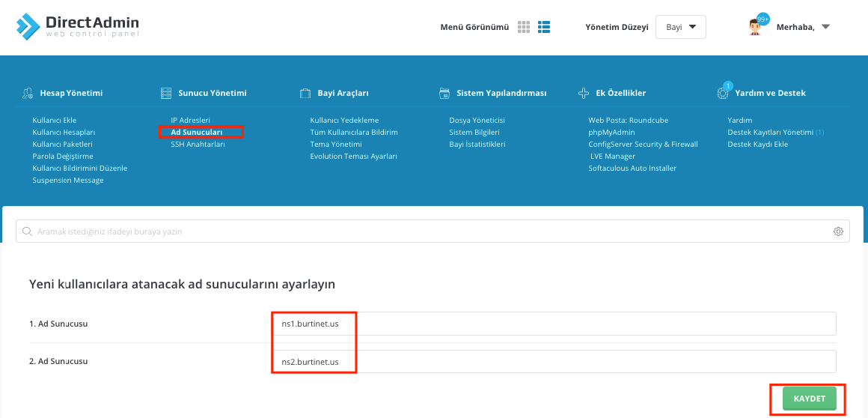
Task: Click the Yardım ve Destek badge icon
Action: 723,93
